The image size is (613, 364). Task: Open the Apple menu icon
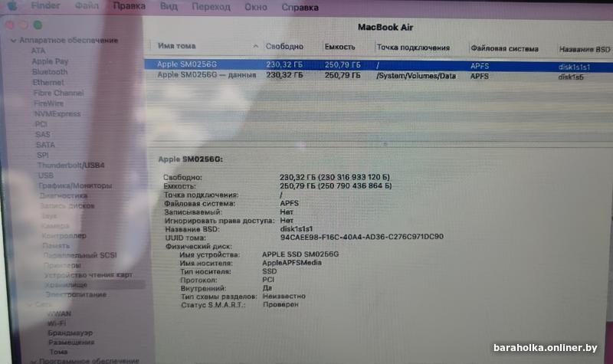(13, 6)
